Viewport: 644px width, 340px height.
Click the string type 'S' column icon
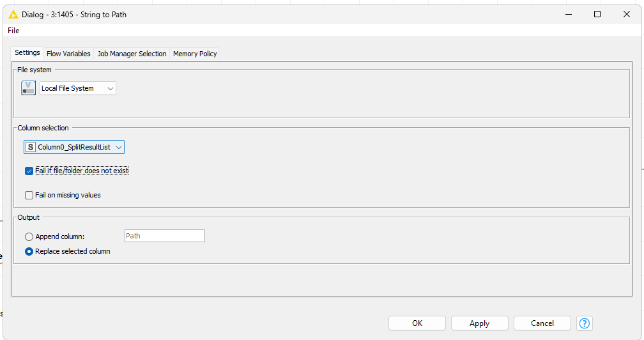click(x=30, y=147)
